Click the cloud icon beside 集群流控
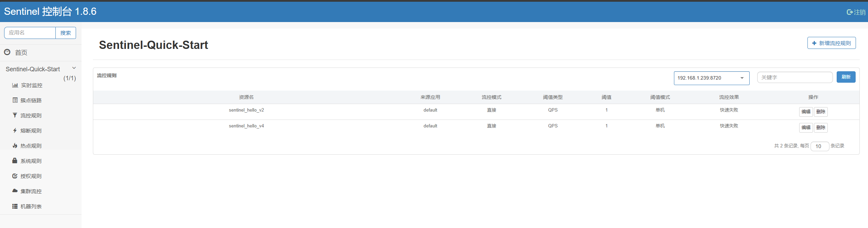The image size is (868, 228). pos(15,191)
